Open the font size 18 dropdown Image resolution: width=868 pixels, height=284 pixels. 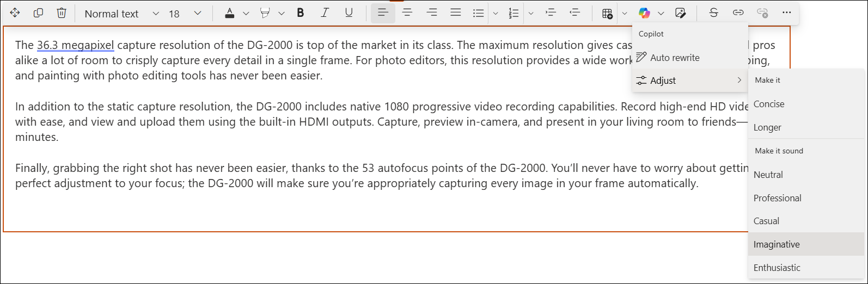[185, 14]
